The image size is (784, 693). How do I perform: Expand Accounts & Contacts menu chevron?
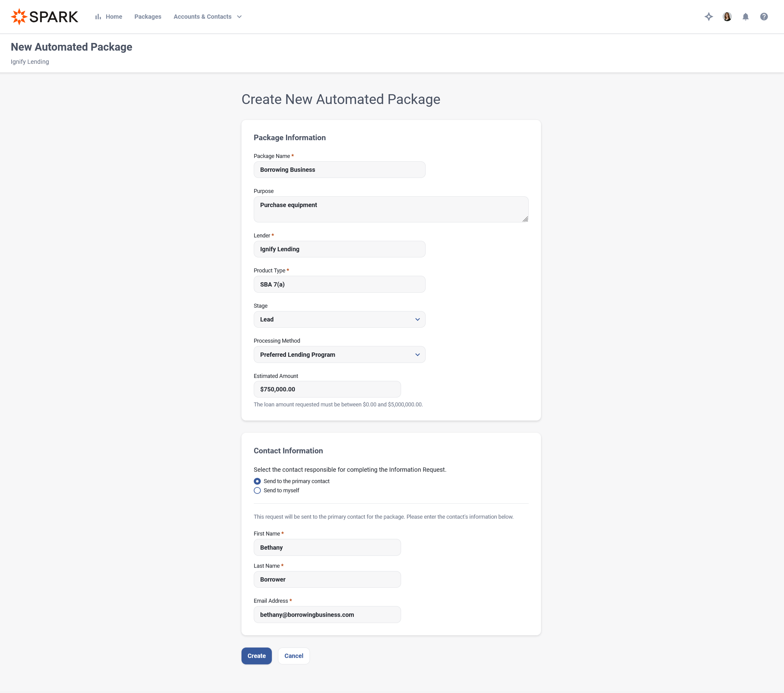tap(239, 17)
